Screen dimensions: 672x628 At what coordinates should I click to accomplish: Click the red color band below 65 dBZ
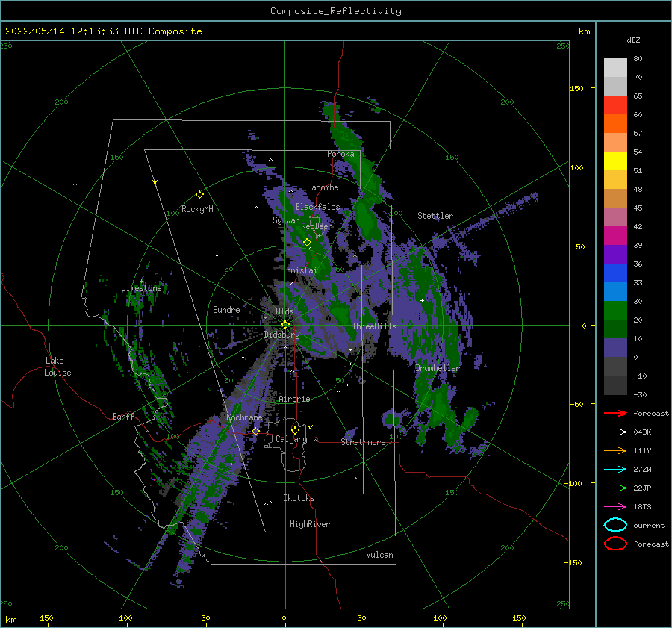[615, 105]
